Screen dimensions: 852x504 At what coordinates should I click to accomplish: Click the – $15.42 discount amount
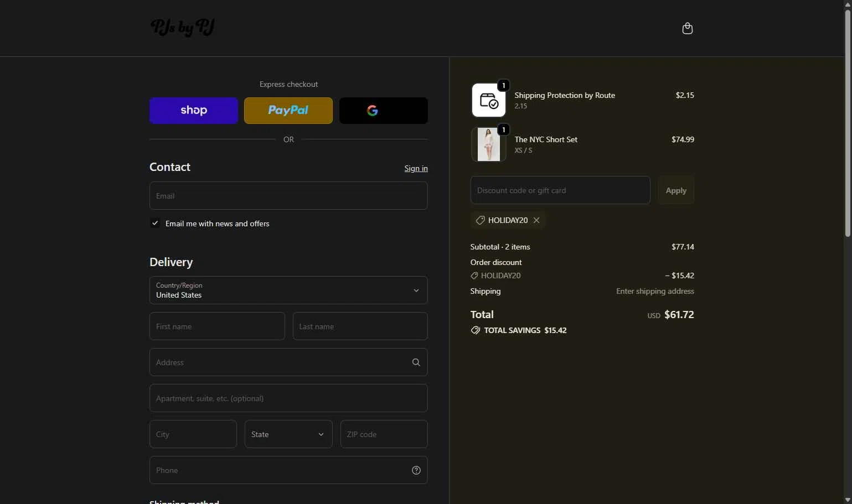click(x=679, y=276)
